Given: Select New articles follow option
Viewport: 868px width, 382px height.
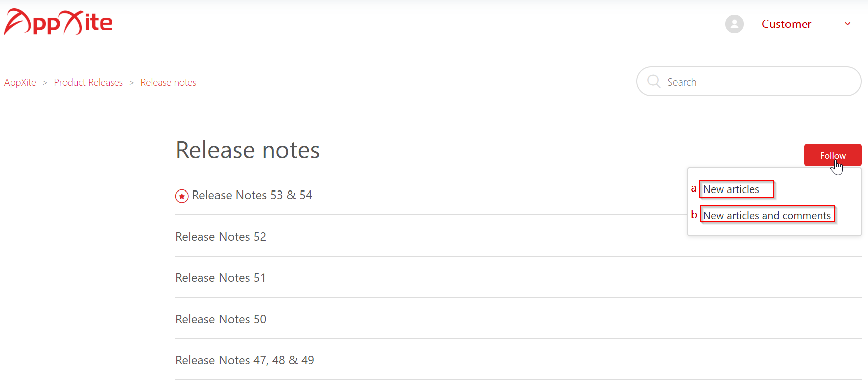Looking at the screenshot, I should 731,189.
